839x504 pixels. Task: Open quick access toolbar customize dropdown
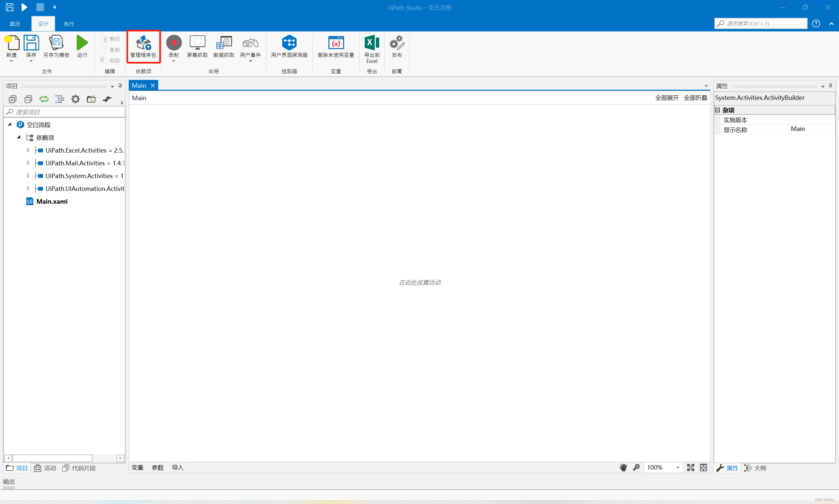point(54,7)
